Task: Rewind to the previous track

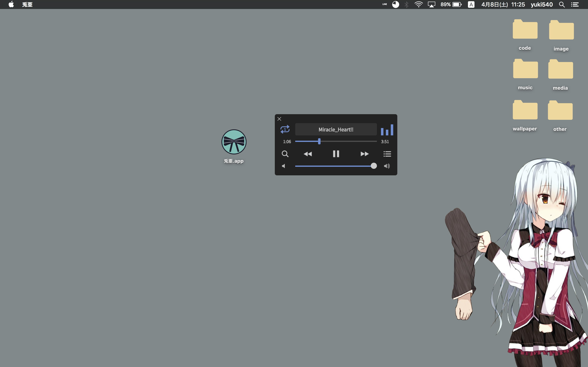Action: pyautogui.click(x=308, y=154)
